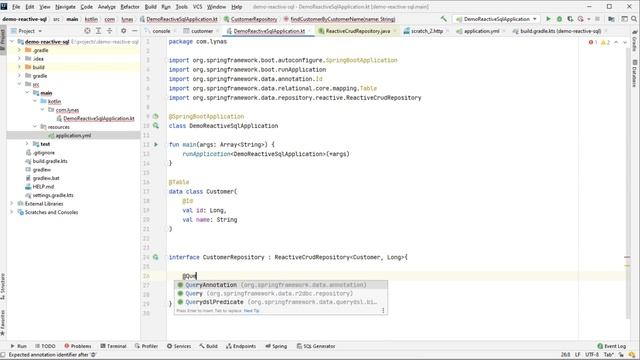Open the Endpoints tool window button
Image resolution: width=640 pixels, height=360 pixels.
pos(241,346)
